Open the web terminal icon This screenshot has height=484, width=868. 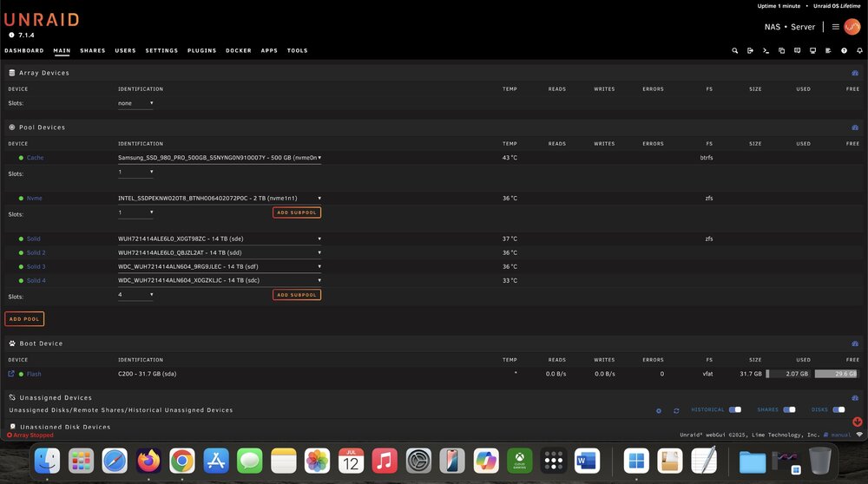pos(766,50)
